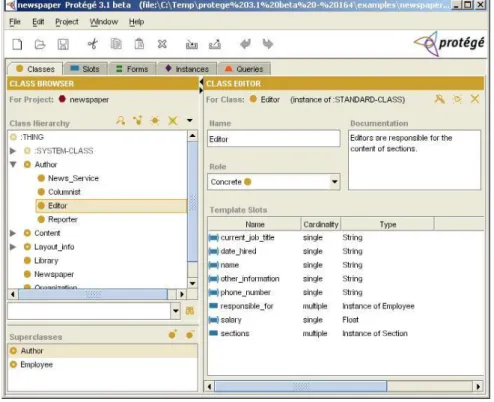Switch to the Forms tab
The width and height of the screenshot is (494, 402).
(x=132, y=69)
